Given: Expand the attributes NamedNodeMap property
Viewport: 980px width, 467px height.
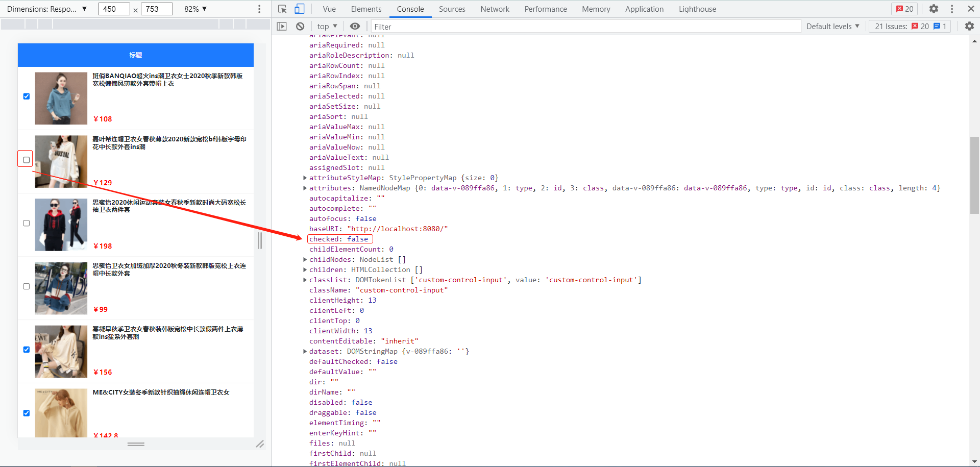Looking at the screenshot, I should [305, 188].
